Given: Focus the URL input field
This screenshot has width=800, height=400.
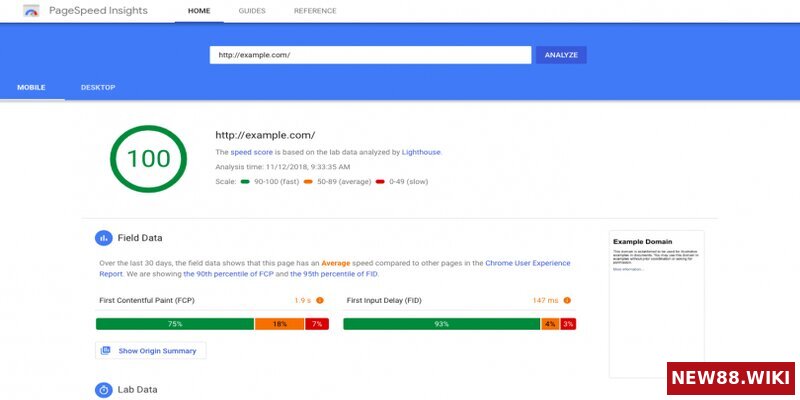Looking at the screenshot, I should (x=370, y=55).
